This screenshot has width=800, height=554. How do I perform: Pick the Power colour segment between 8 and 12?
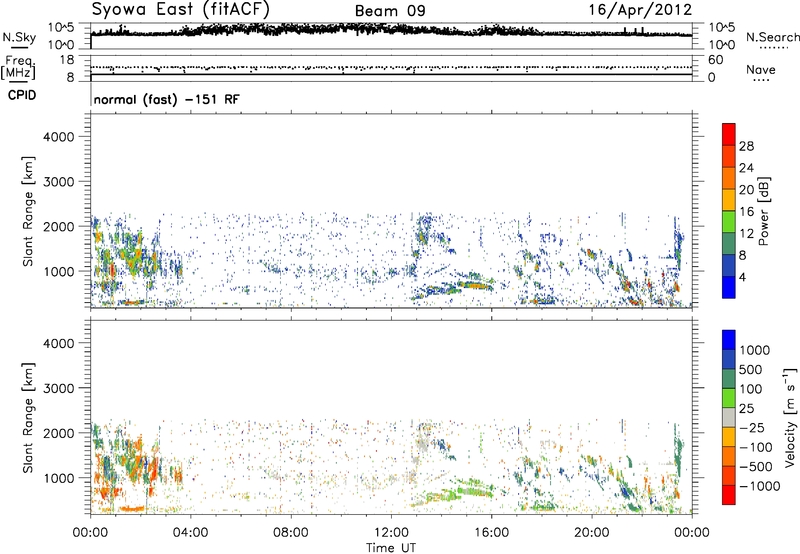coord(729,244)
